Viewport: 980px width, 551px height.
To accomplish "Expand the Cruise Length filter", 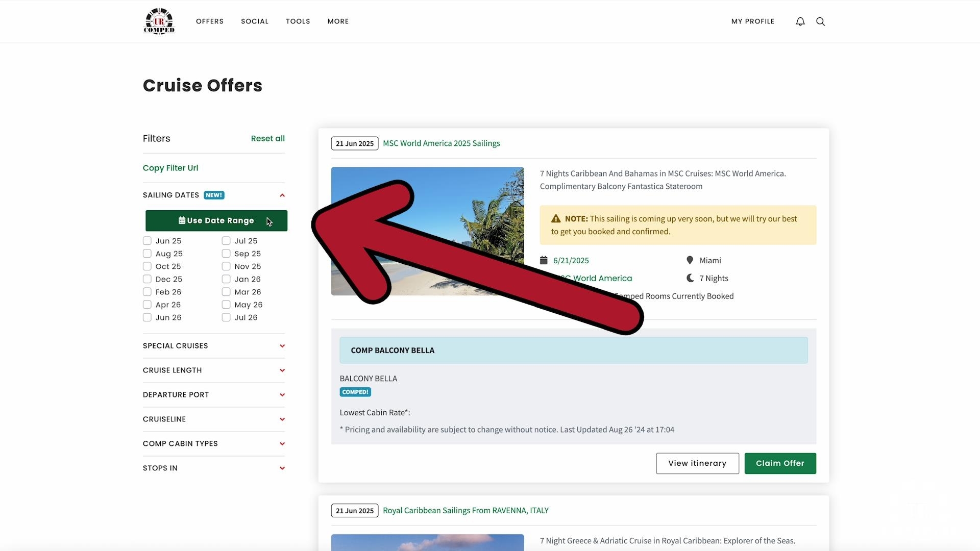I will pyautogui.click(x=282, y=370).
